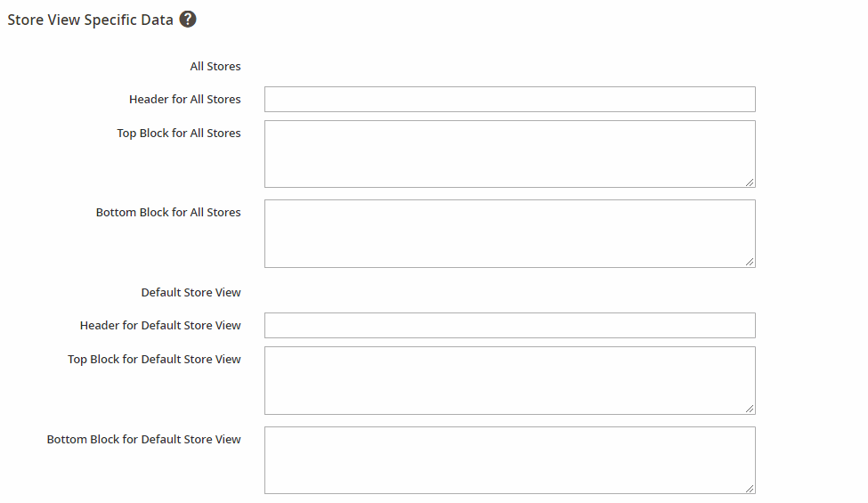Click resize grip on Bottom Block Default Store View

click(x=750, y=488)
